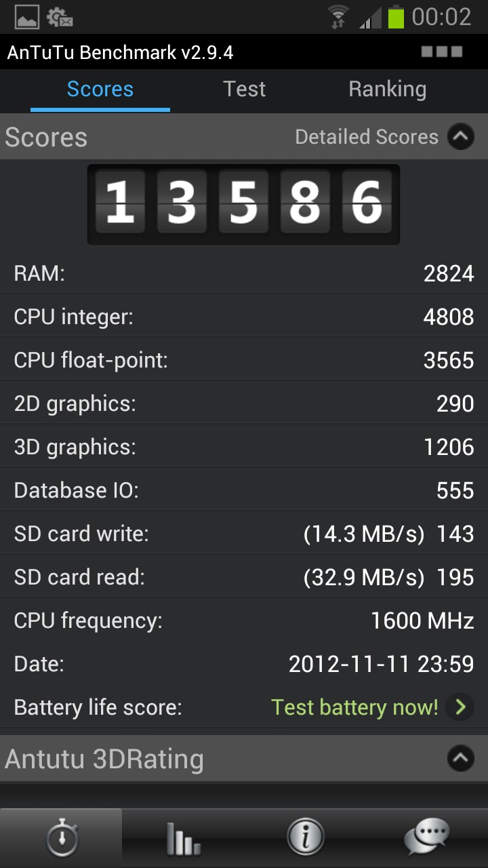Screen dimensions: 488x868
Task: Open the bar chart icon in bottom bar
Action: click(x=182, y=839)
